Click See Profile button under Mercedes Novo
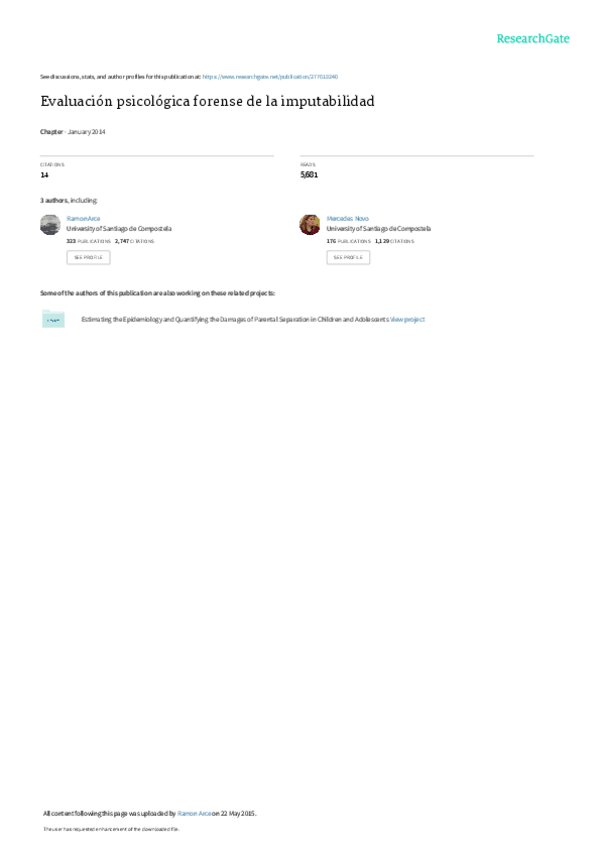This screenshot has height=848, width=600. point(348,257)
